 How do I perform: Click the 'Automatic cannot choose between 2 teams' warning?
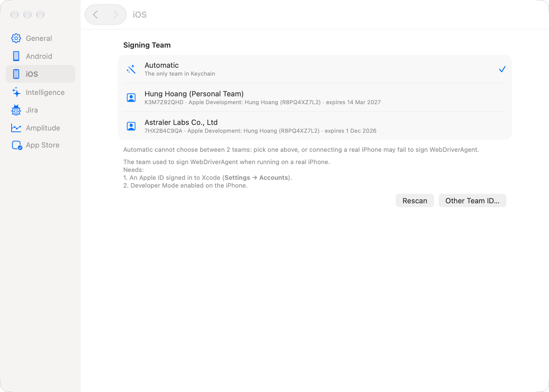click(x=301, y=150)
